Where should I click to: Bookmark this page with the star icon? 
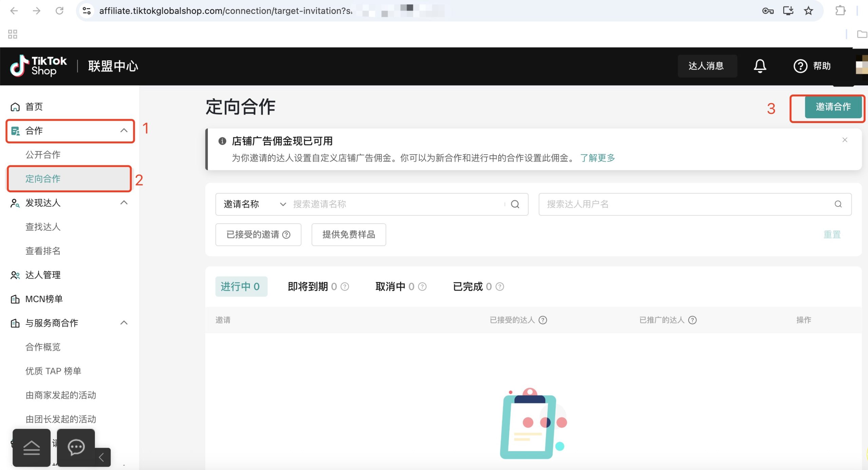809,11
